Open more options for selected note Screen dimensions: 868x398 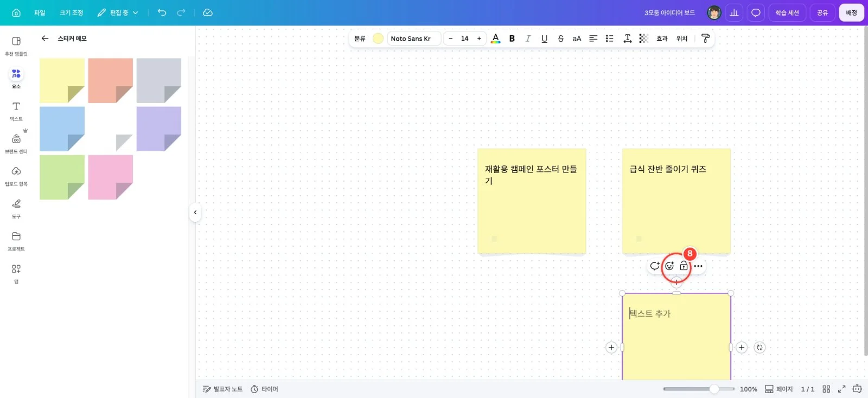click(698, 266)
